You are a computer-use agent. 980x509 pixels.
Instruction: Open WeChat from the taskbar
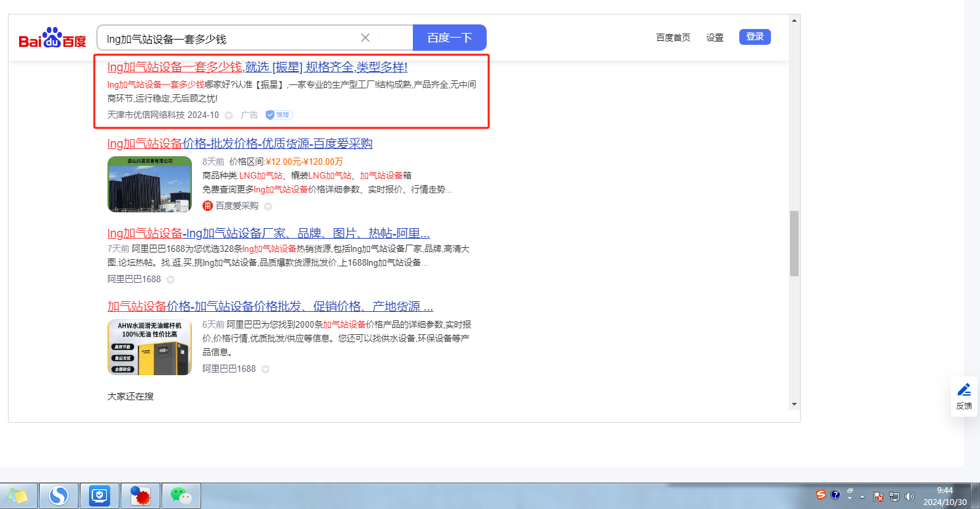(x=181, y=495)
